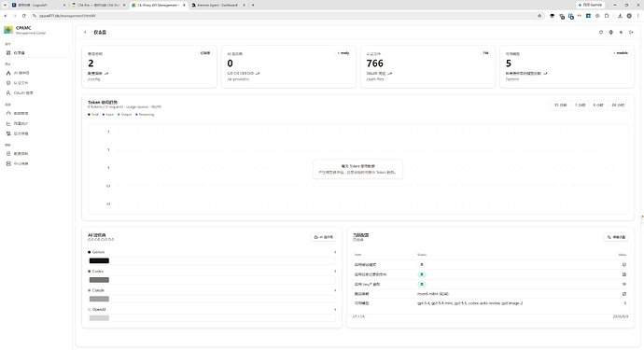Viewport: 644px width, 350px height.
Task: Click the browser forward arrow
Action: coord(15,16)
